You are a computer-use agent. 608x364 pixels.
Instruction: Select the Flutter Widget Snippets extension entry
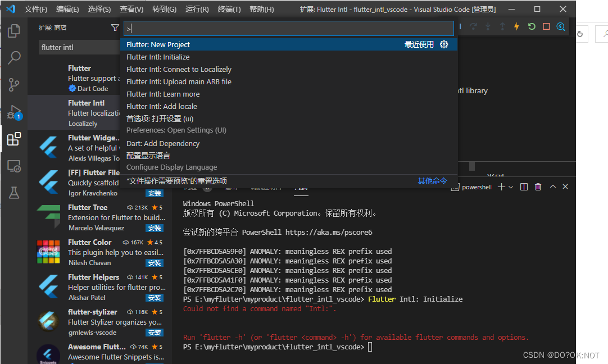tap(74, 147)
